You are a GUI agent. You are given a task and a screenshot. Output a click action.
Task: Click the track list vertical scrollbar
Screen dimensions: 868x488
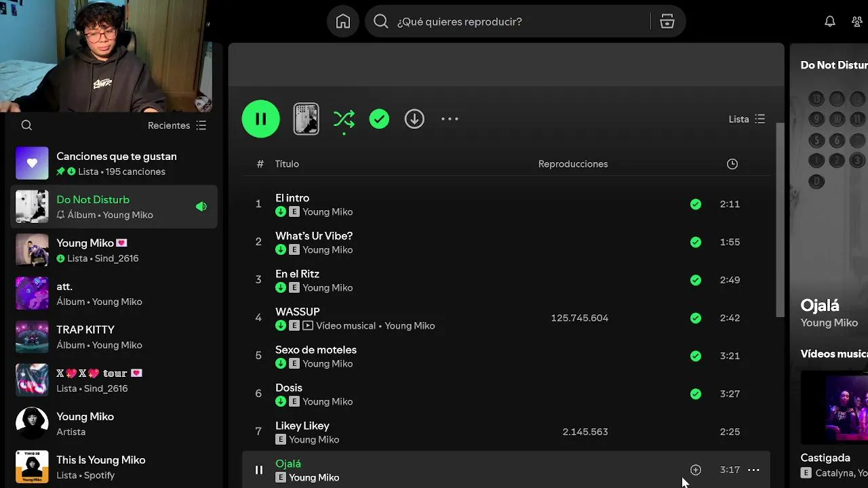[x=780, y=220]
